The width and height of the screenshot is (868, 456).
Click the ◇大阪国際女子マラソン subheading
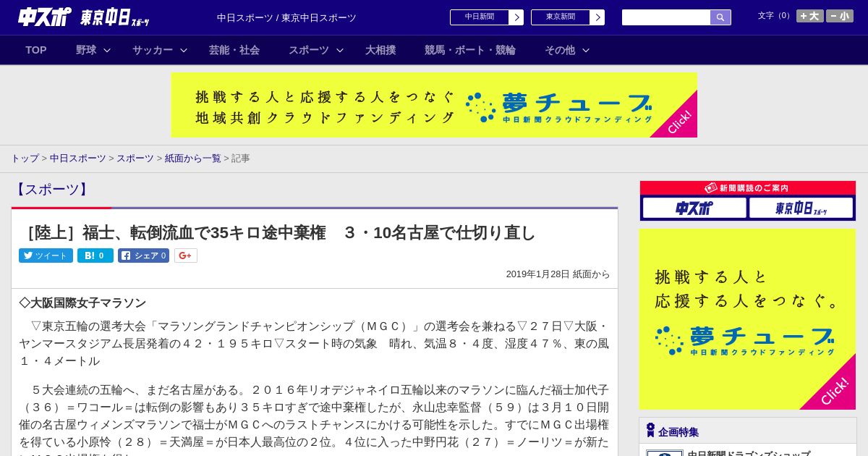(82, 303)
